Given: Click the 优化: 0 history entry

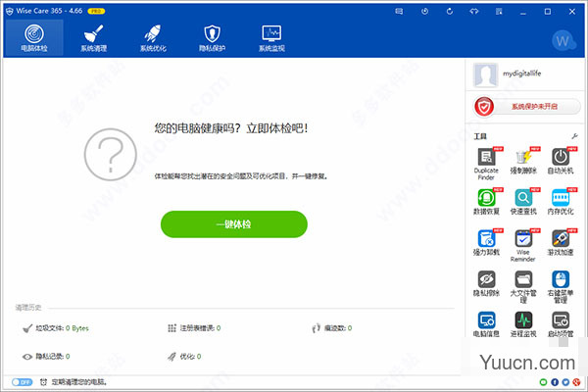Looking at the screenshot, I should pos(184,357).
